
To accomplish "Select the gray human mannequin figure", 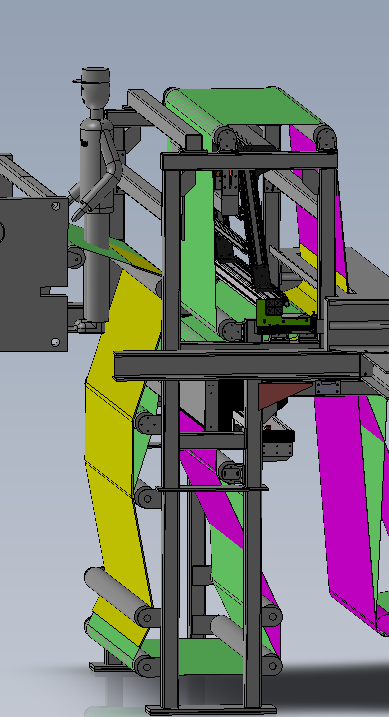I will click(x=96, y=201).
